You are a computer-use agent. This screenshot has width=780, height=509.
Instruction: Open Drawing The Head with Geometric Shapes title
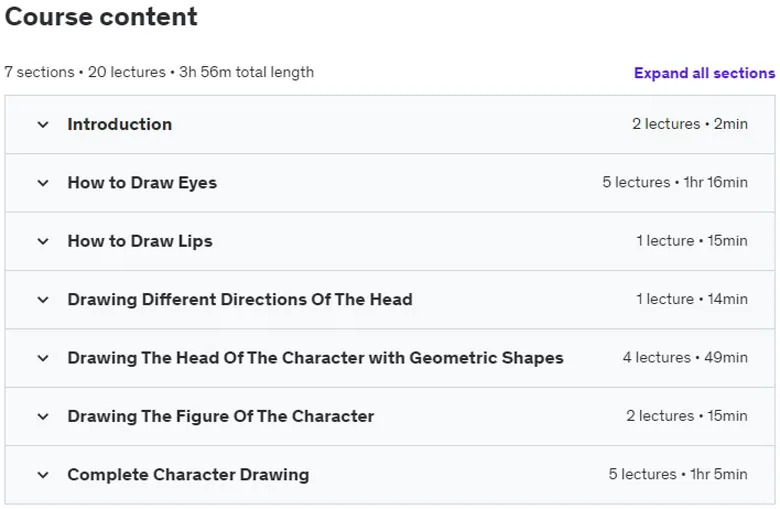[315, 358]
